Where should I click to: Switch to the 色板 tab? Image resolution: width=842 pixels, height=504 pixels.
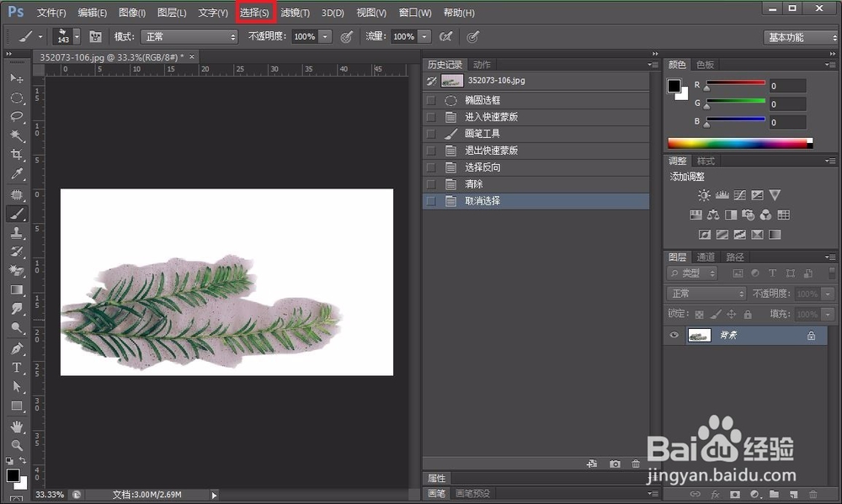click(x=705, y=65)
